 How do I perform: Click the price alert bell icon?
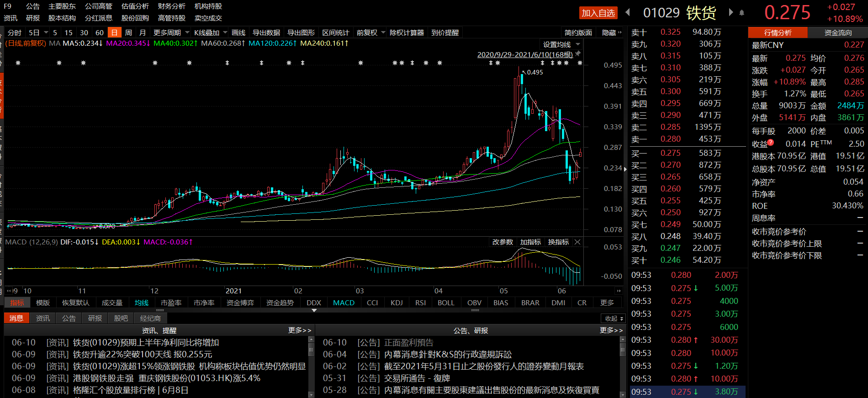tap(741, 13)
